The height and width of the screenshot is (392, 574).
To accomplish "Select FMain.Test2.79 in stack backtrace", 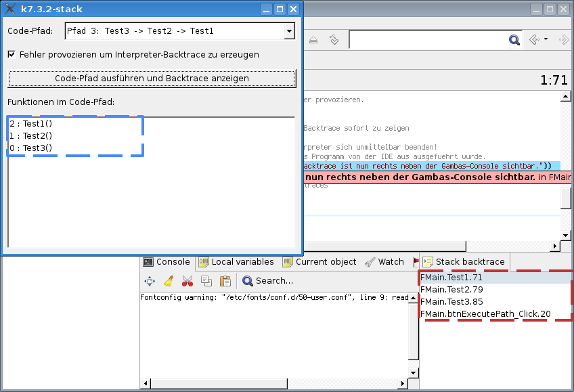I will tap(451, 290).
